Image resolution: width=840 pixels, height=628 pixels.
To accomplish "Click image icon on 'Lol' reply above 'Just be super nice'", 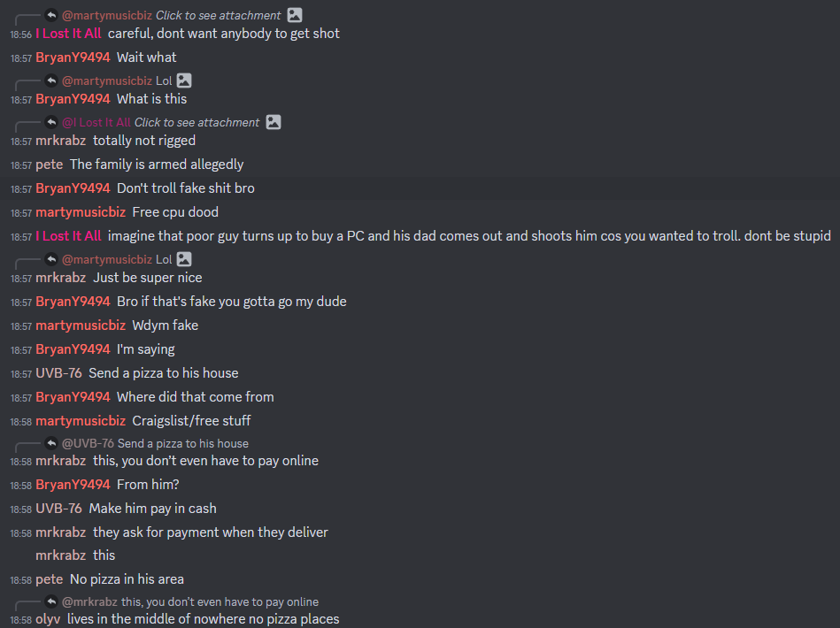I will (184, 259).
